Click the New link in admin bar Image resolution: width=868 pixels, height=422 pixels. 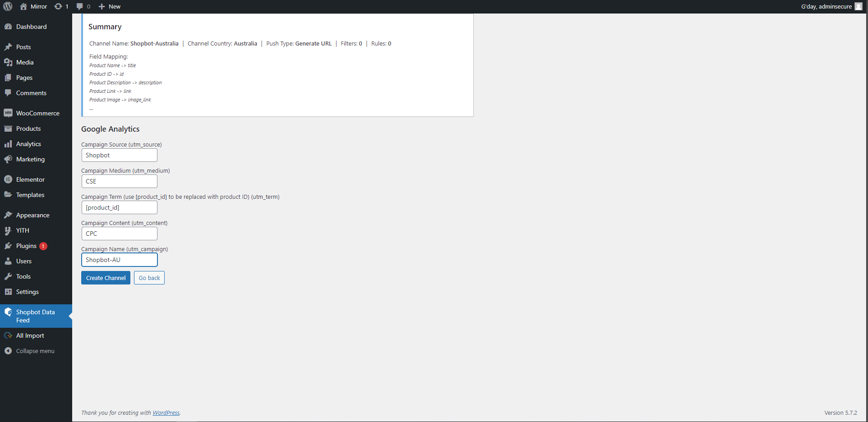(x=115, y=6)
